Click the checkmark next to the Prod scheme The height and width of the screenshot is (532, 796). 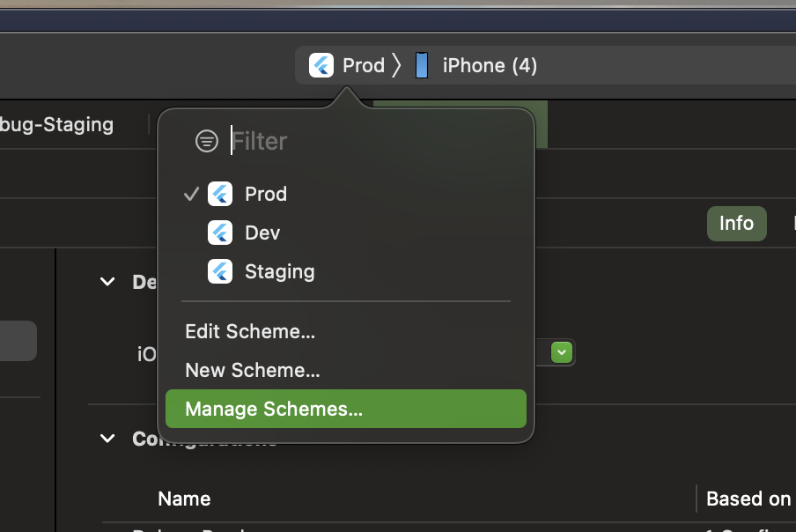pos(191,194)
